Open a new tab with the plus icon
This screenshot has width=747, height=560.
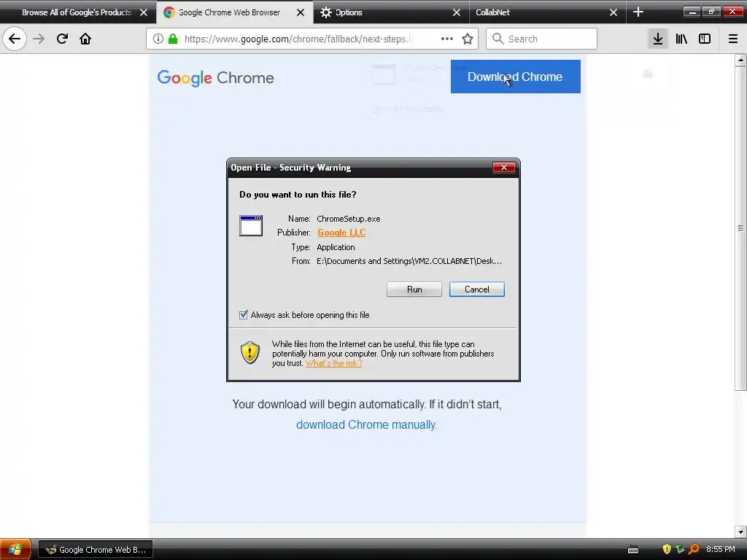[638, 12]
